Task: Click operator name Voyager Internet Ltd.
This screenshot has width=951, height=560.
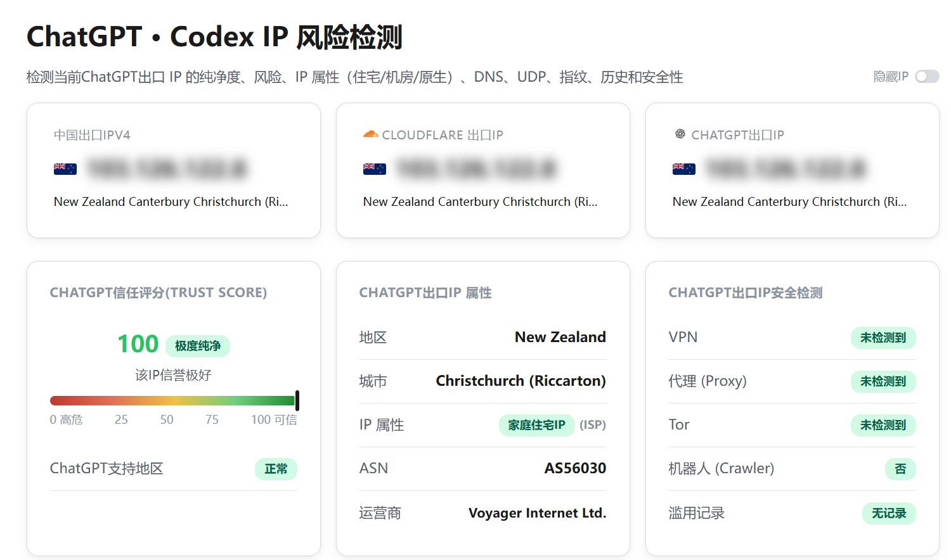Action: tap(538, 513)
